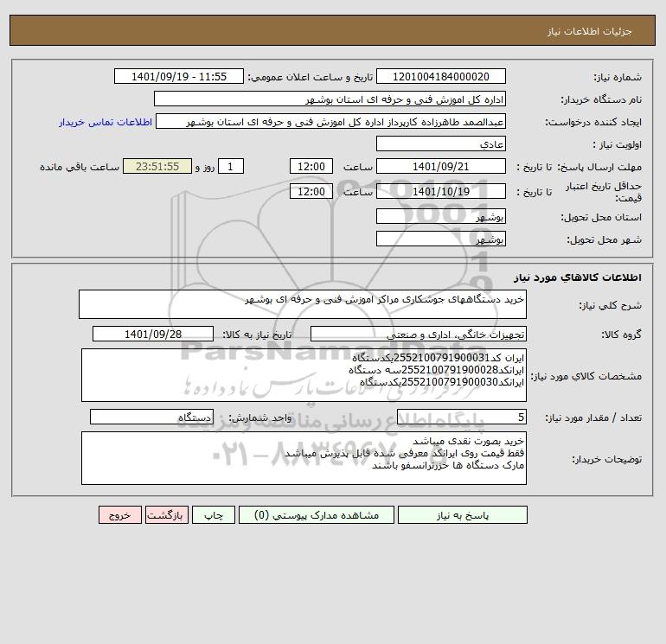The height and width of the screenshot is (644, 666).
Task: Click the goods specification text area with Iran codes
Action: (304, 375)
